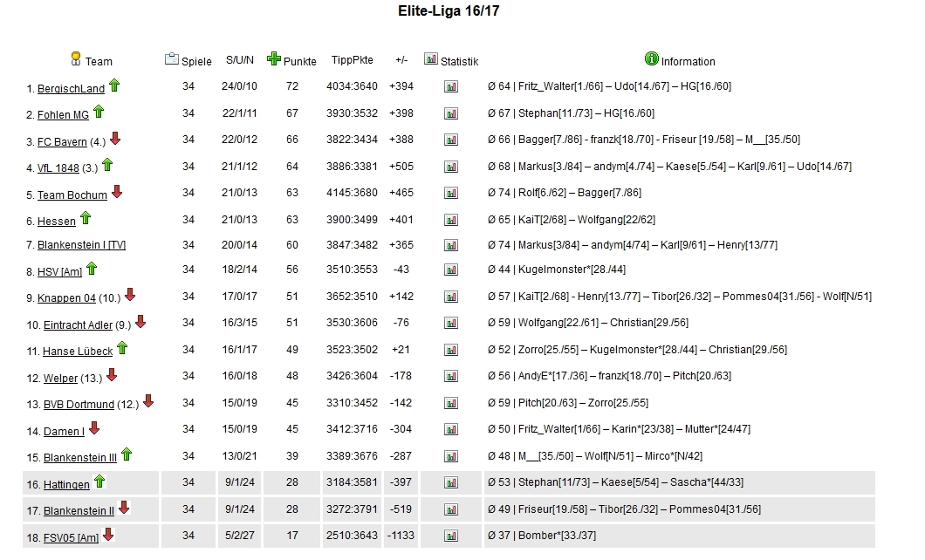Open the Hattingen team link
Image resolution: width=925 pixels, height=560 pixels.
66,485
